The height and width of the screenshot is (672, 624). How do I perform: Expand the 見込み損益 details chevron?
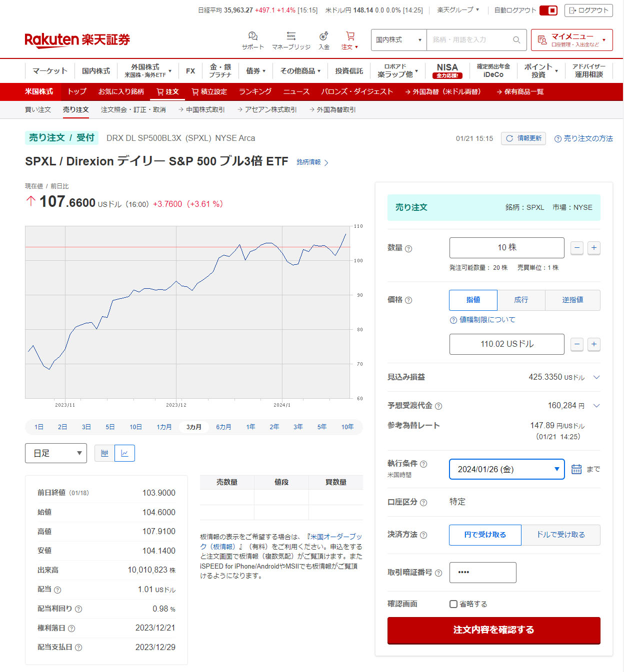[596, 377]
